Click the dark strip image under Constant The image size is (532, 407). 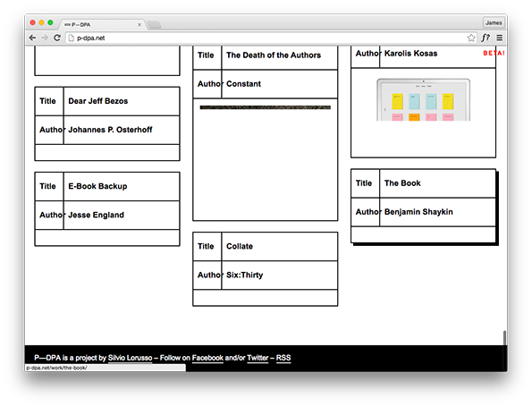click(265, 107)
